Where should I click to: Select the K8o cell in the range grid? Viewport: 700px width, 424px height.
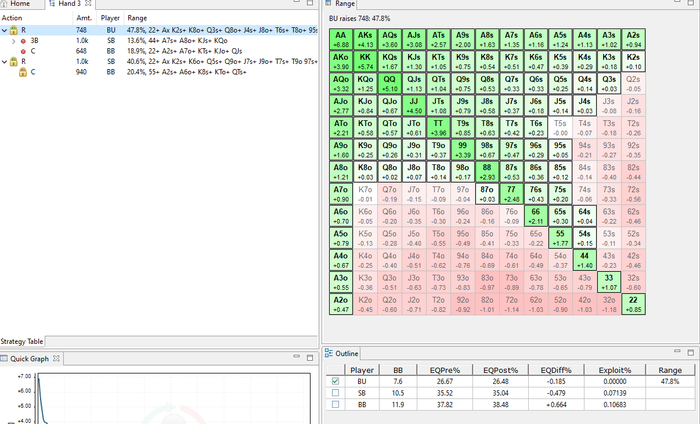(365, 172)
